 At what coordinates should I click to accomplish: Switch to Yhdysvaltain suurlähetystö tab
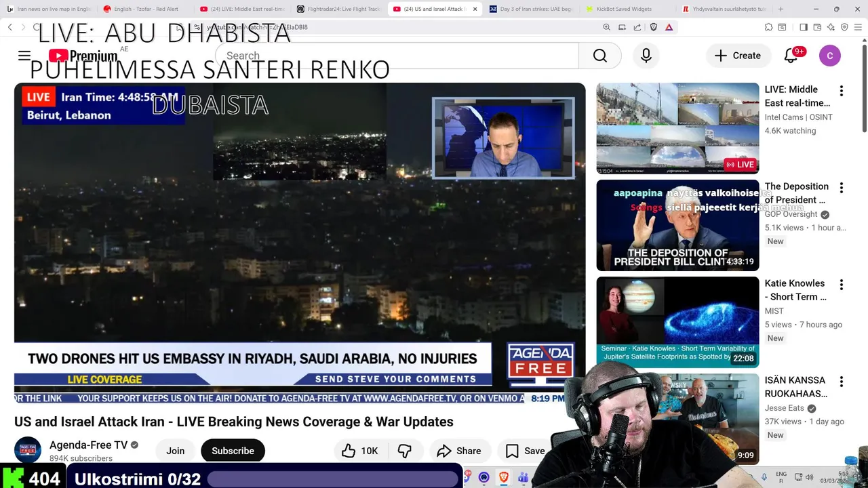(724, 9)
